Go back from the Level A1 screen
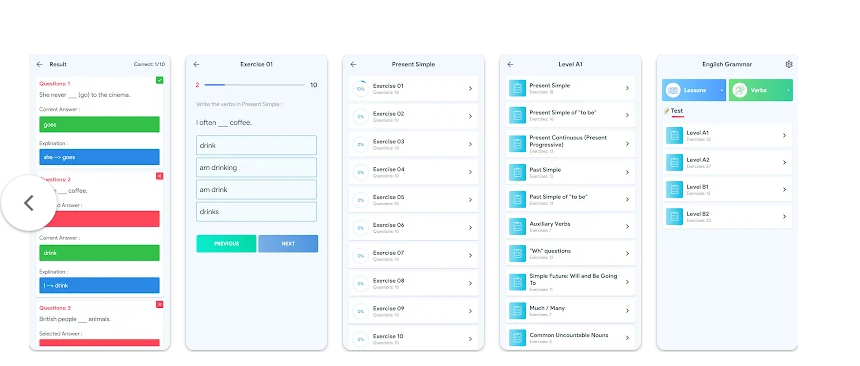The width and height of the screenshot is (860, 366). click(510, 64)
